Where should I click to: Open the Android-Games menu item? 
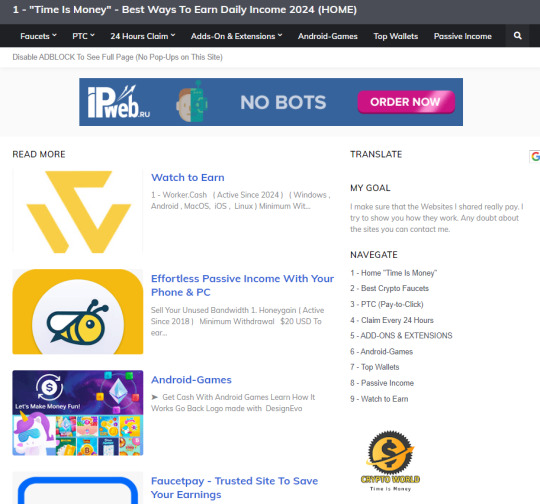click(328, 36)
